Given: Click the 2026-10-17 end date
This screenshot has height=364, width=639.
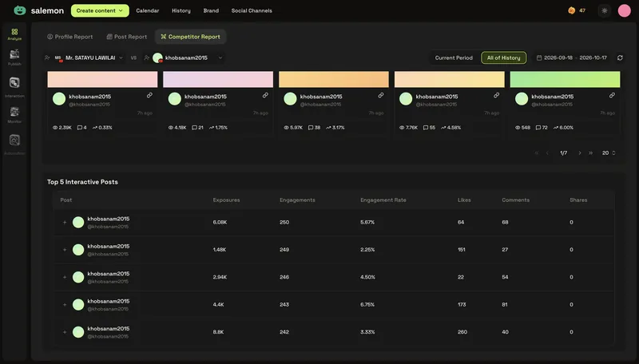Looking at the screenshot, I should point(593,57).
